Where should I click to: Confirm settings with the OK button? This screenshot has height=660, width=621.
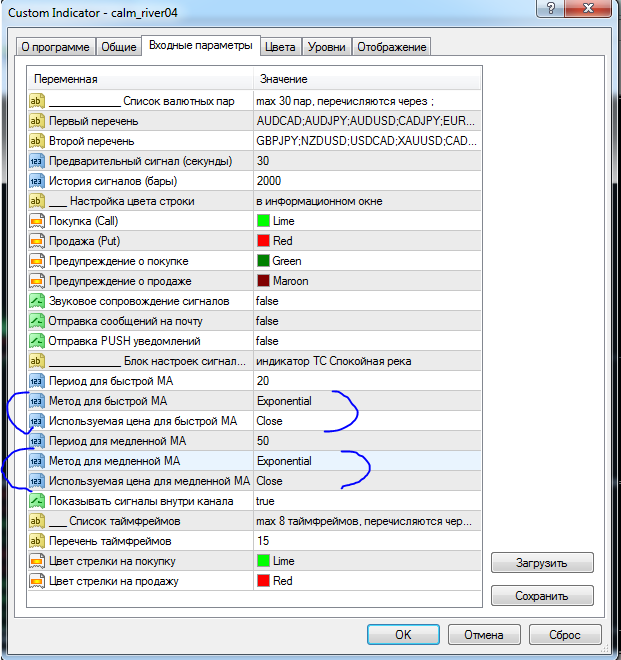click(403, 634)
